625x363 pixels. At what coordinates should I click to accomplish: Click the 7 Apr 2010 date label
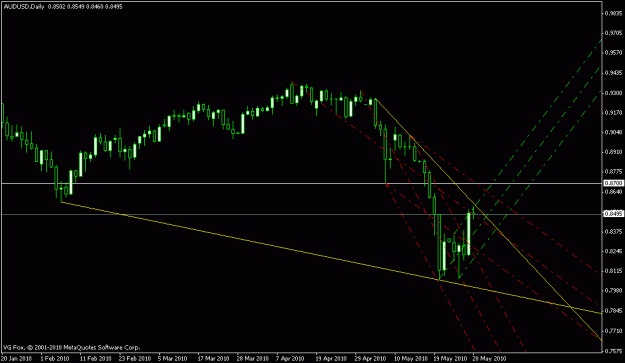(290, 358)
